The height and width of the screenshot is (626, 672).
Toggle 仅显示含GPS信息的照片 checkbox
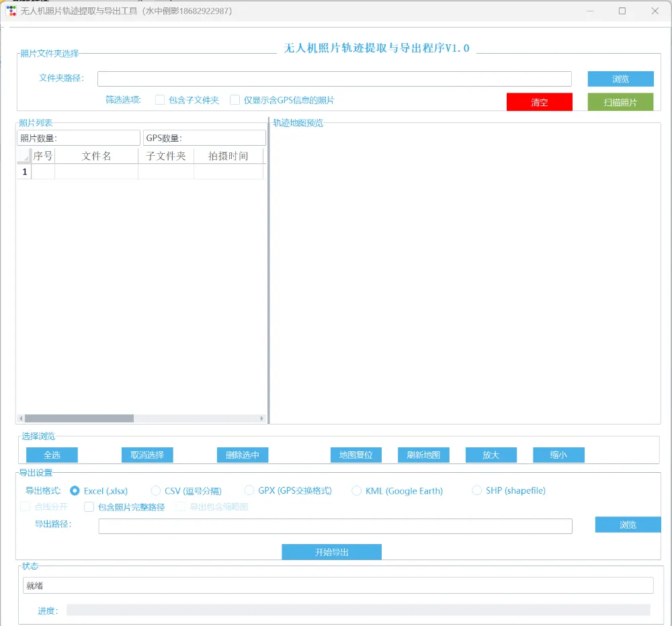coord(235,100)
